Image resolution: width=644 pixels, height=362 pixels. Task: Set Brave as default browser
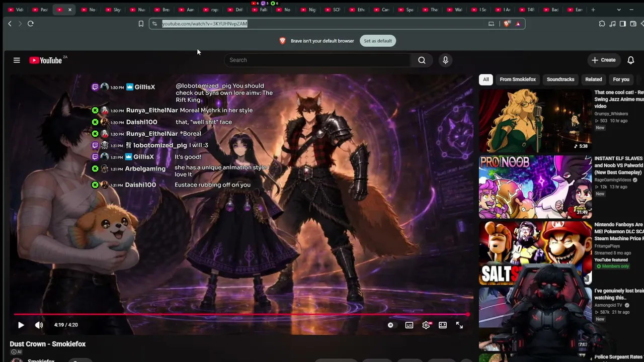tap(378, 41)
